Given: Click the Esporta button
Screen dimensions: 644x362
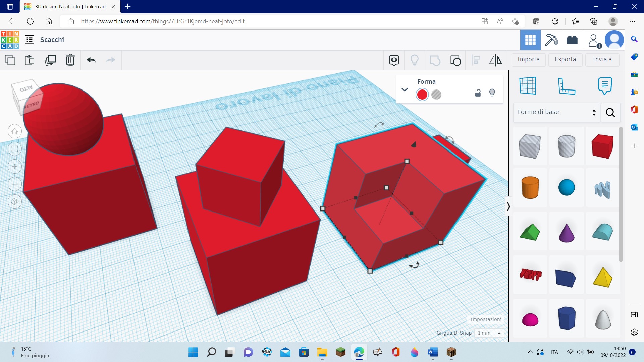Looking at the screenshot, I should click(x=565, y=59).
